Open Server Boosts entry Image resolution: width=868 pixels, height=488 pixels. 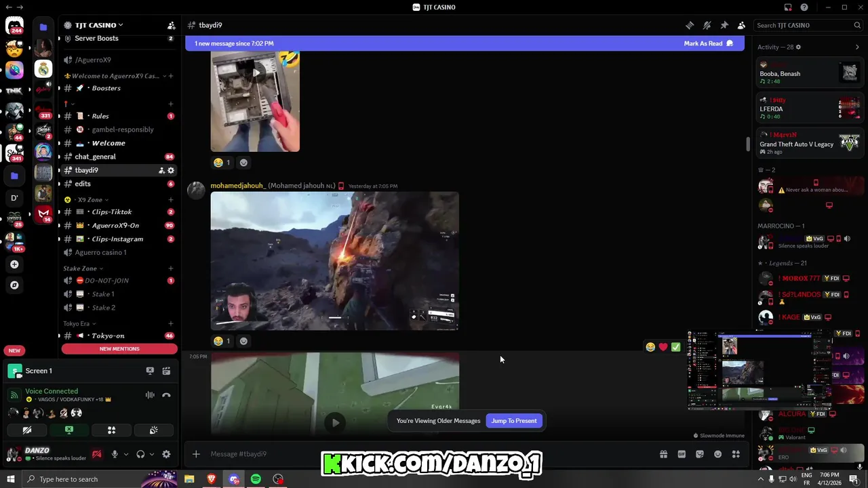coord(119,39)
